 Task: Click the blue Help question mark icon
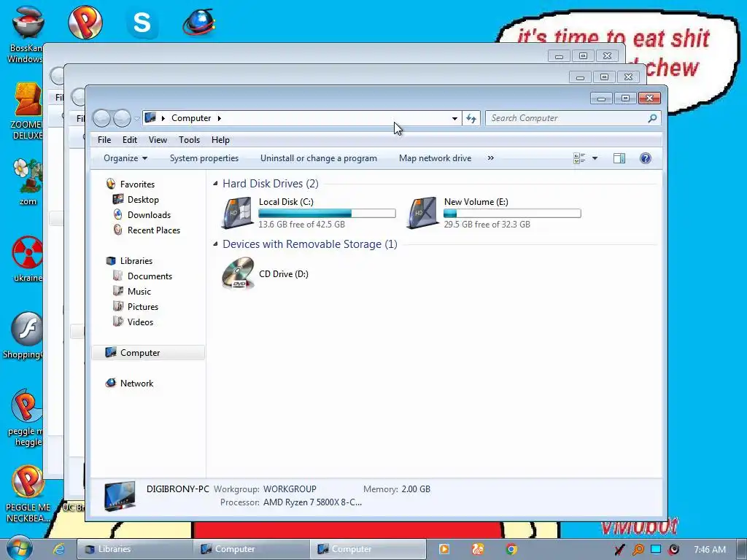[x=646, y=158]
